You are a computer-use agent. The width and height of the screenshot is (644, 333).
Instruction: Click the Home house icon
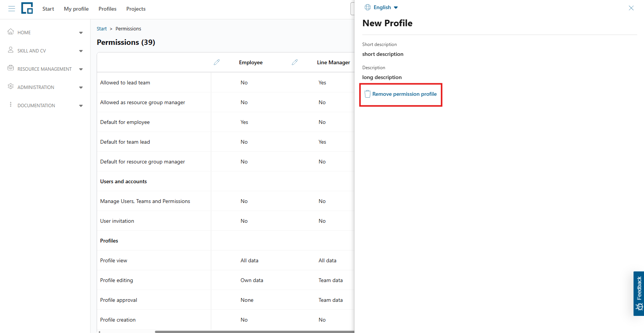(x=11, y=32)
